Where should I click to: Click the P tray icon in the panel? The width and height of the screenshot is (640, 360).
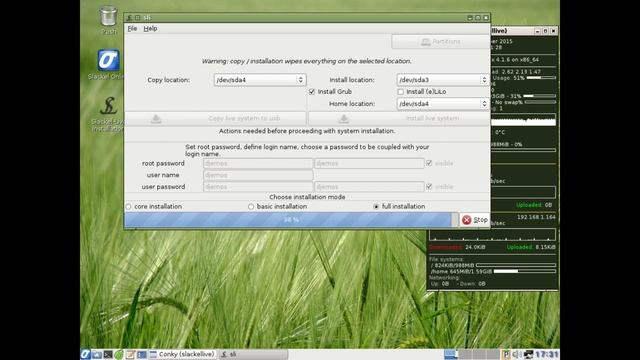click(x=507, y=354)
